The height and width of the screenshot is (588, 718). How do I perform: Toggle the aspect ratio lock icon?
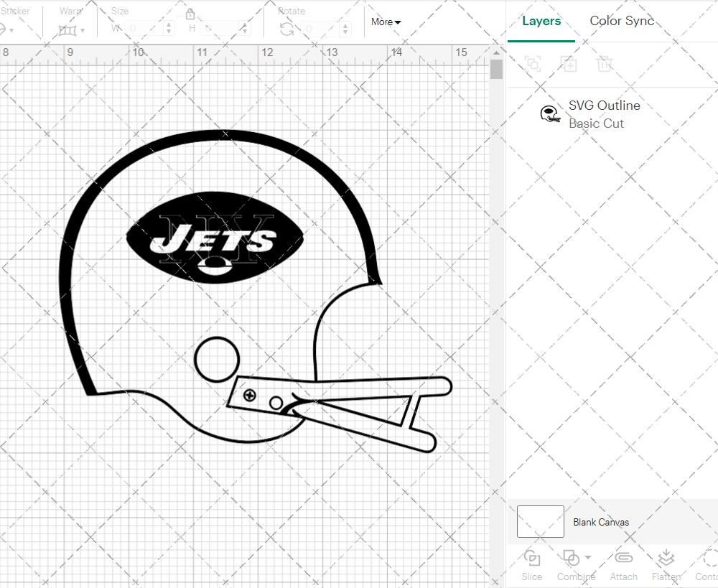pos(190,14)
